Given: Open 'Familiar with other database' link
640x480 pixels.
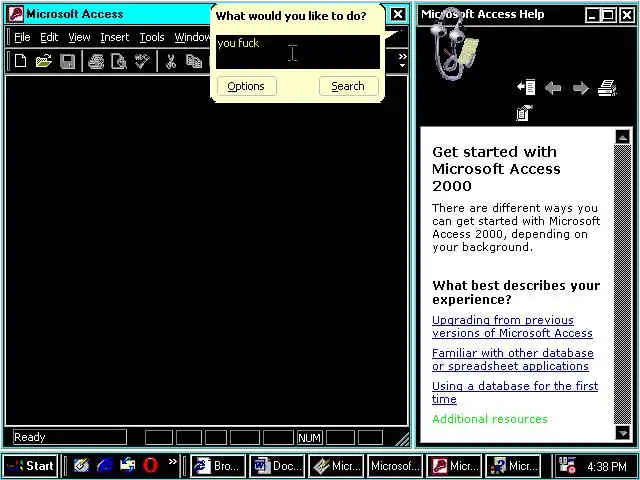Looking at the screenshot, I should coord(513,360).
